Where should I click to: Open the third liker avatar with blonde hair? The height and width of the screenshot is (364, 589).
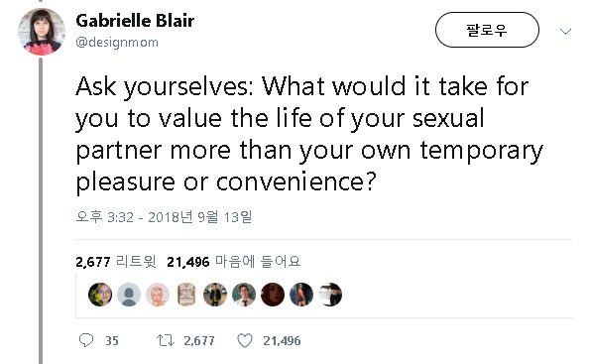[158, 295]
